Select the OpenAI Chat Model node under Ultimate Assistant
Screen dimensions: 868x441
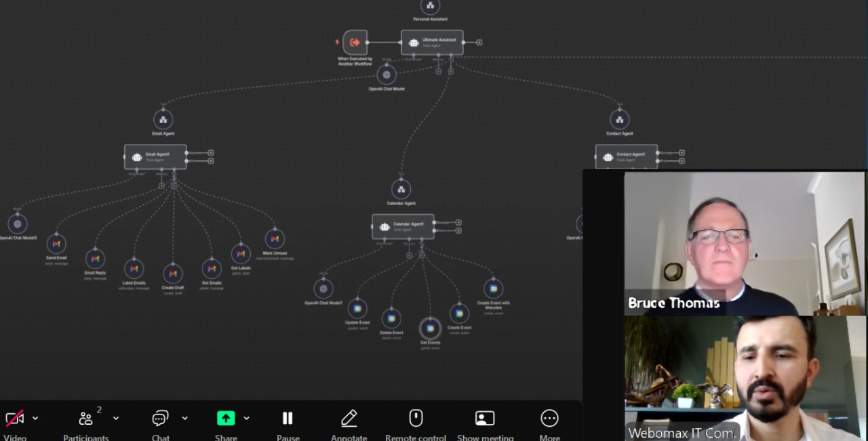click(x=387, y=75)
